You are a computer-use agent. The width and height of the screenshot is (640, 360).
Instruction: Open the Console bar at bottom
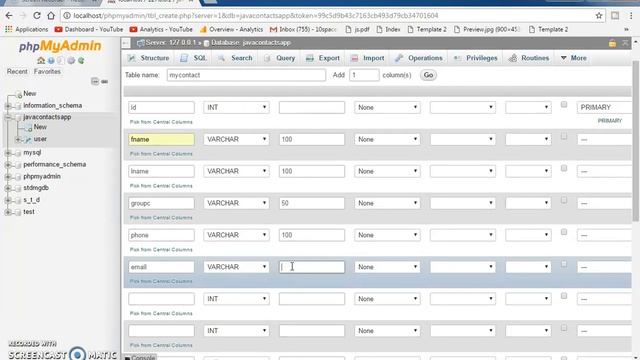[x=140, y=357]
